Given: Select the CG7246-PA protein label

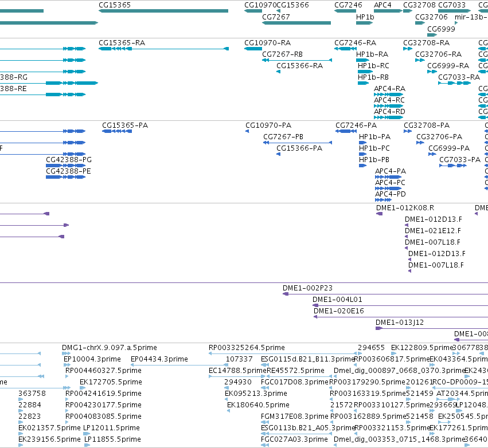Looking at the screenshot, I should tap(356, 125).
